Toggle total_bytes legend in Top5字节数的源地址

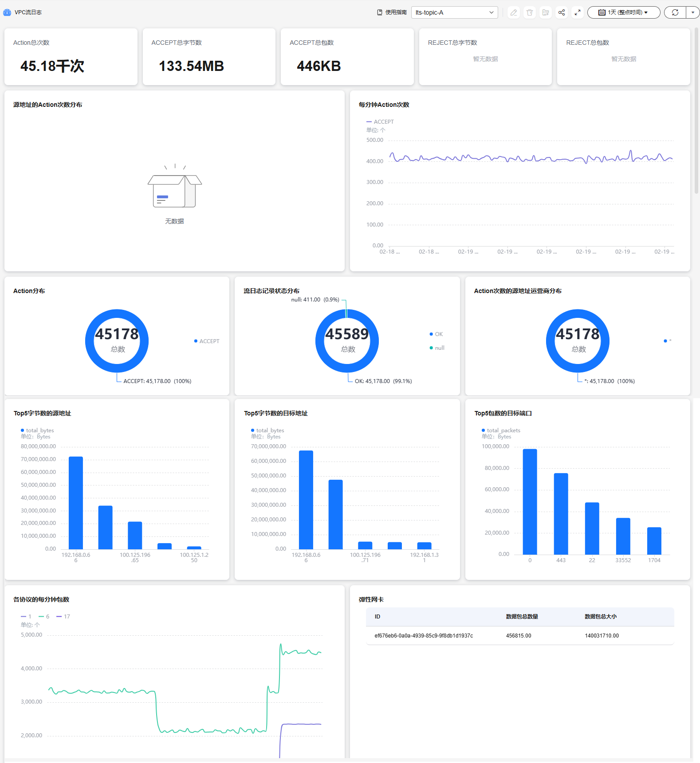coord(37,430)
